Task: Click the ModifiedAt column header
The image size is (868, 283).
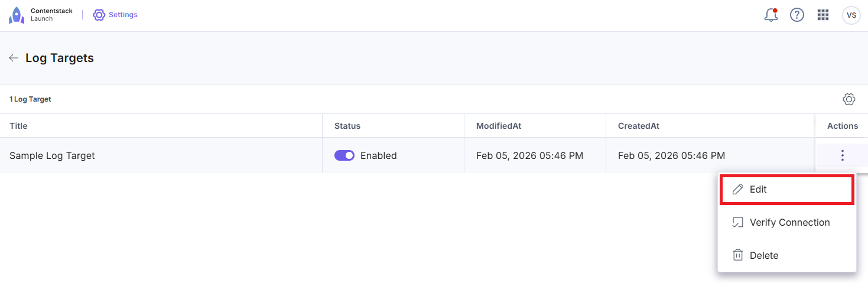Action: tap(499, 126)
